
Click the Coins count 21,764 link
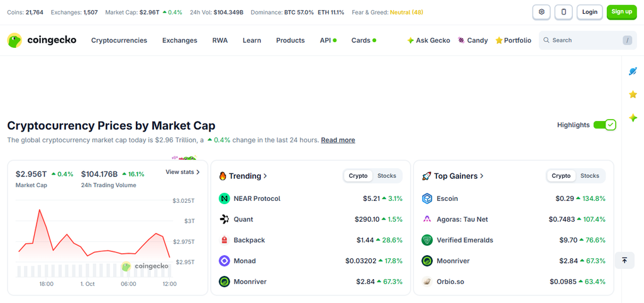pyautogui.click(x=35, y=13)
